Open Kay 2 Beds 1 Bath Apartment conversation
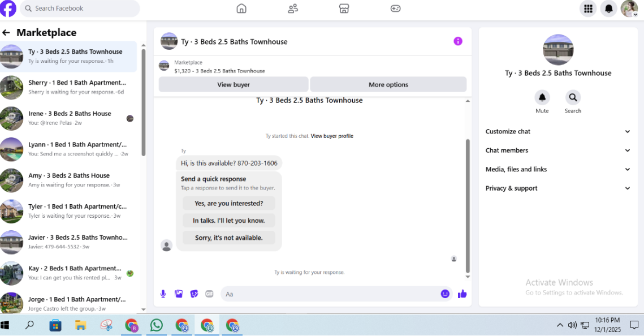The height and width of the screenshot is (336, 644). pos(68,273)
